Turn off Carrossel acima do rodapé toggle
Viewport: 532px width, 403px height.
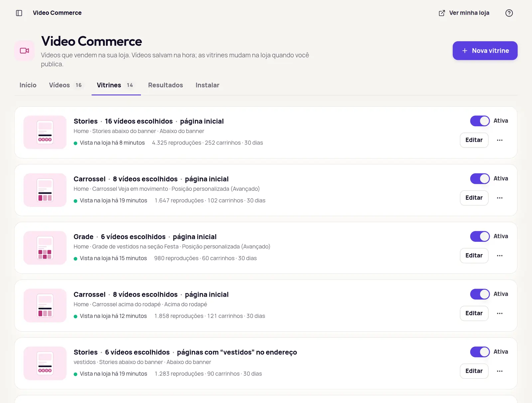point(480,294)
